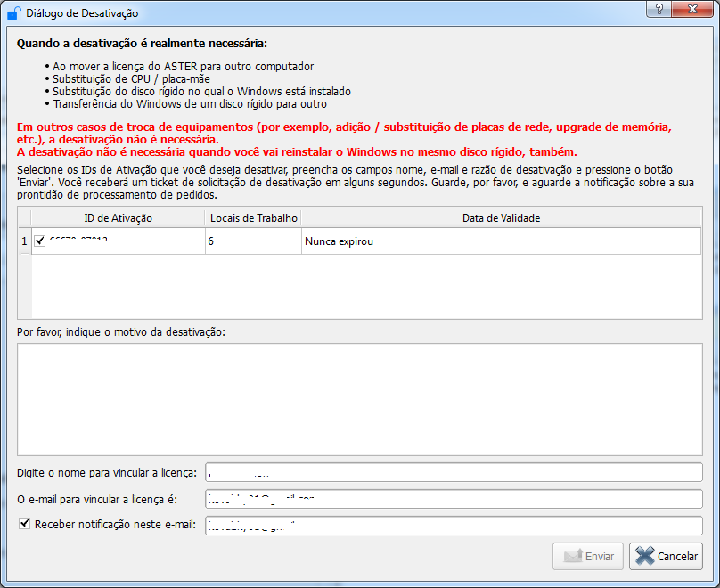Close the Diálogo de Desativação window
The width and height of the screenshot is (720, 588).
pyautogui.click(x=692, y=9)
